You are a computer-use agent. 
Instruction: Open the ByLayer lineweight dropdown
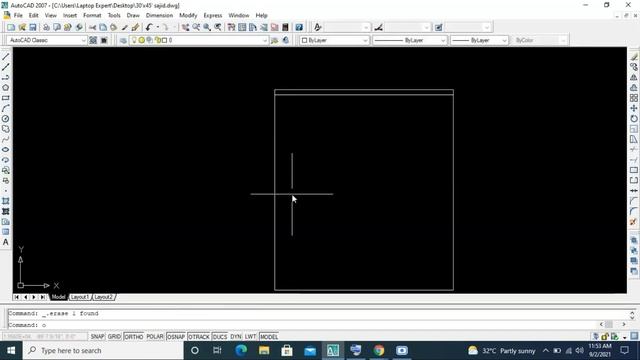(504, 40)
